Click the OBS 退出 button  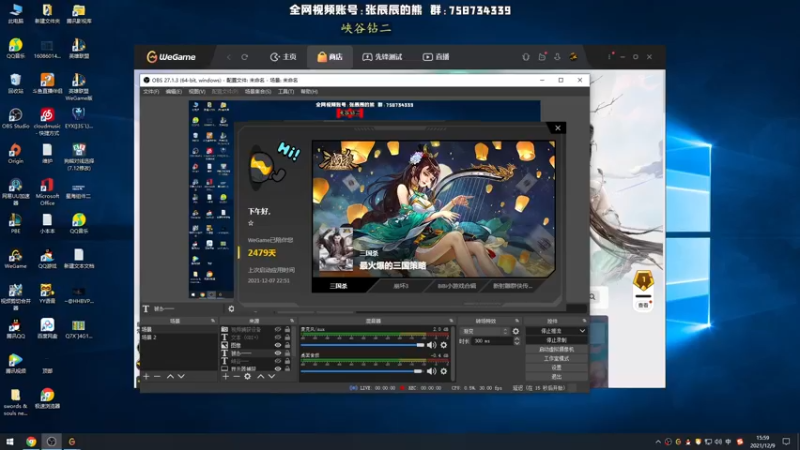[x=556, y=377]
